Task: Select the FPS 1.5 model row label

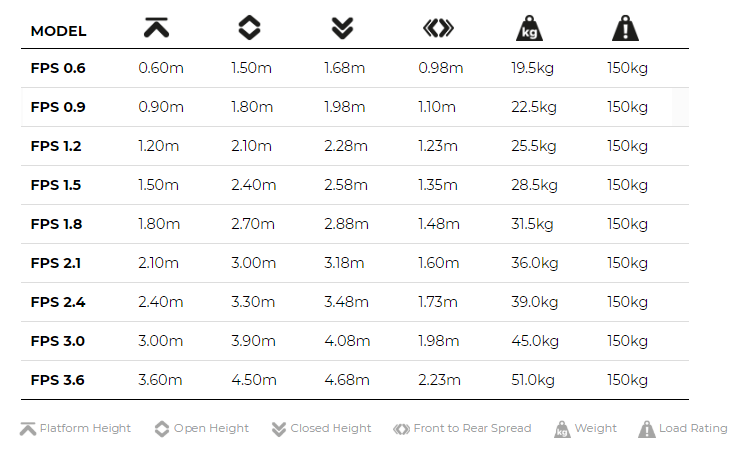Action: [x=56, y=185]
